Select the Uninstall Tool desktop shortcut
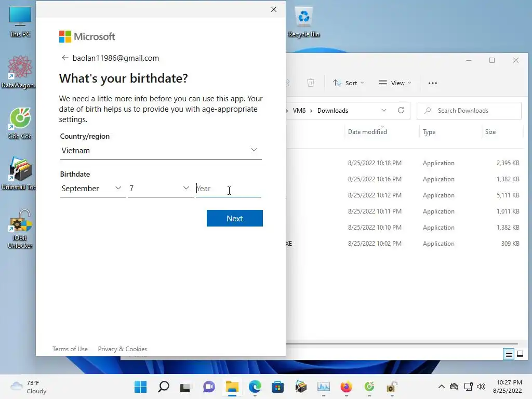 [x=18, y=174]
